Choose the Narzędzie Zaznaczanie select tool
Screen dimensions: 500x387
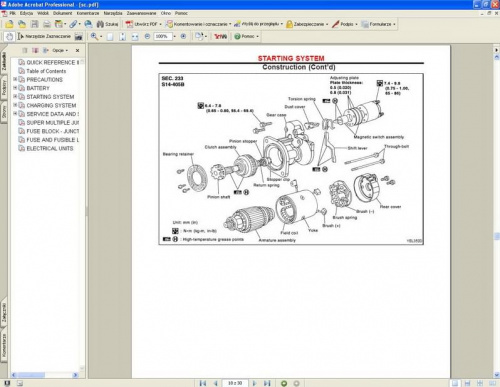tap(44, 36)
